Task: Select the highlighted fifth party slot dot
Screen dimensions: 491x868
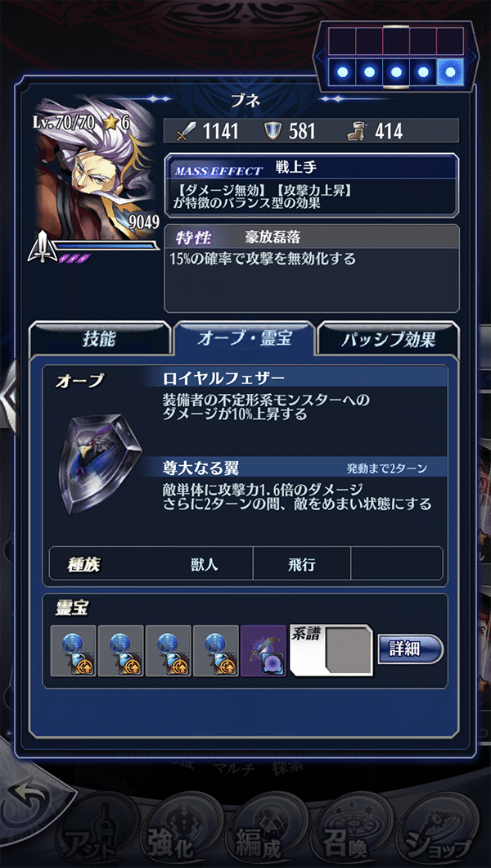Action: pyautogui.click(x=450, y=72)
